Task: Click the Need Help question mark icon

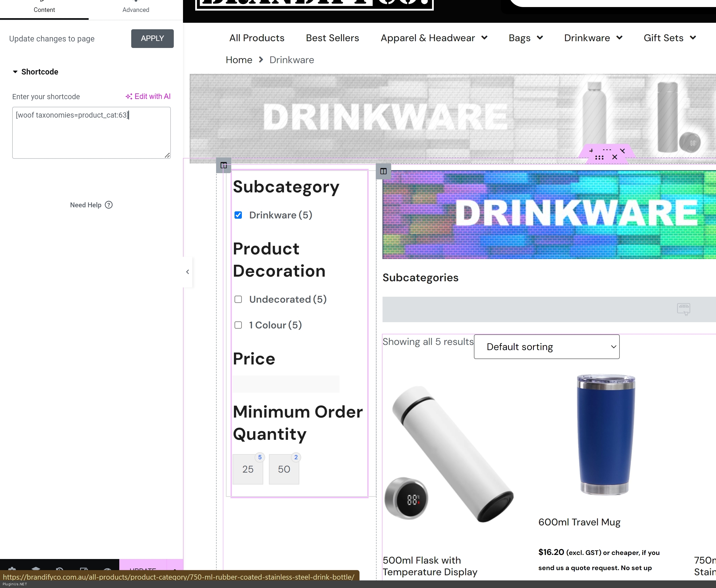Action: (109, 205)
